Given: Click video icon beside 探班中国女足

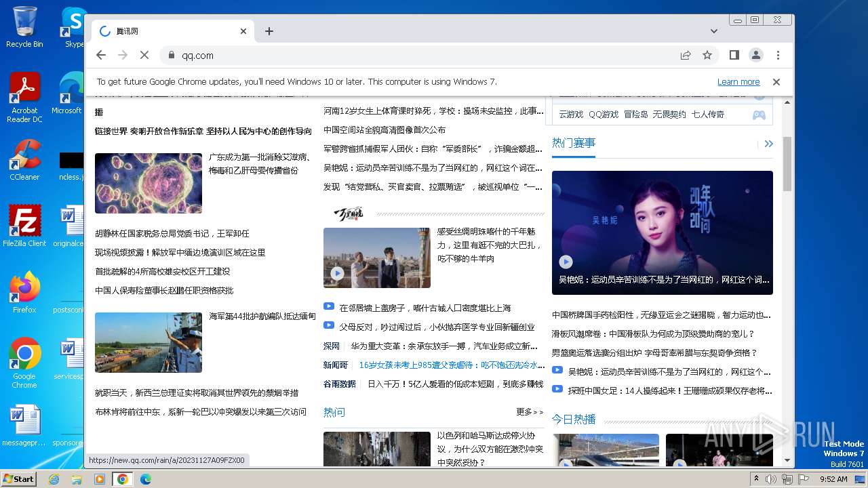Looking at the screenshot, I should 557,389.
